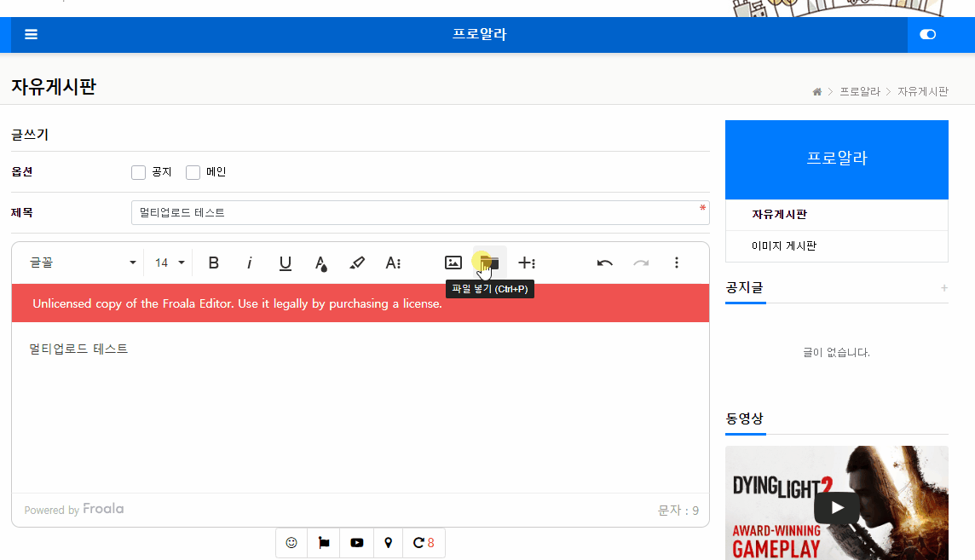This screenshot has width=975, height=560.
Task: Click the location pin icon
Action: 388,543
